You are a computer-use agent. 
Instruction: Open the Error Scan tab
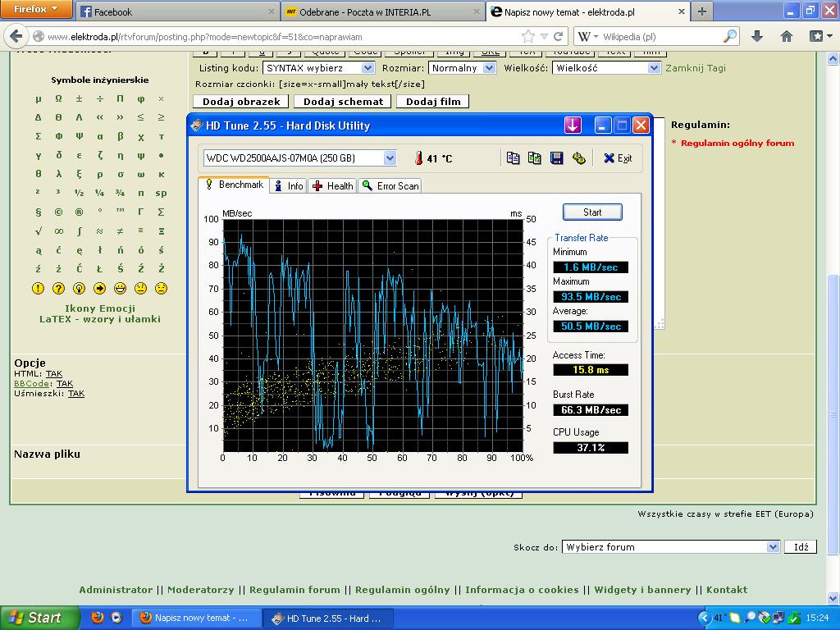click(x=390, y=186)
